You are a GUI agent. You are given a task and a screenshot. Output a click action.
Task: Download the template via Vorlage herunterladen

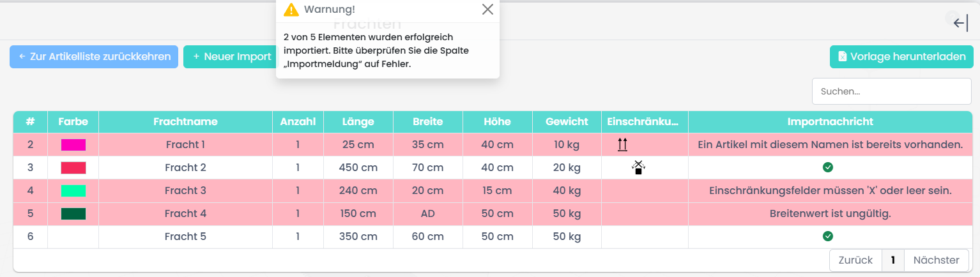[x=901, y=57]
